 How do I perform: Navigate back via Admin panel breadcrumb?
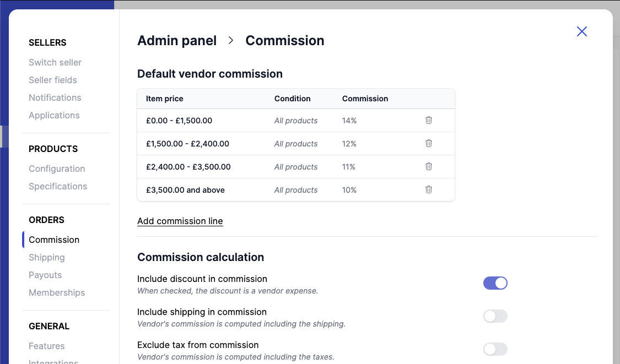coord(177,40)
